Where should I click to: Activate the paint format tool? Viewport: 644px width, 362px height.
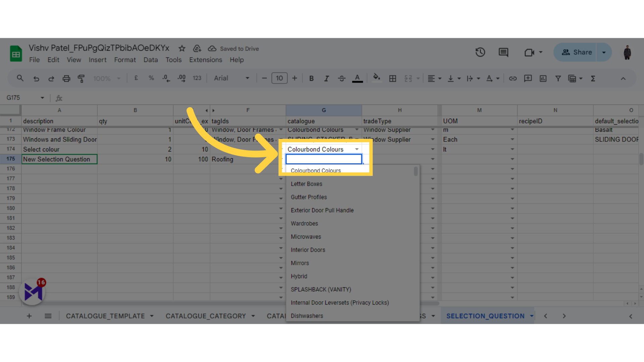(81, 78)
